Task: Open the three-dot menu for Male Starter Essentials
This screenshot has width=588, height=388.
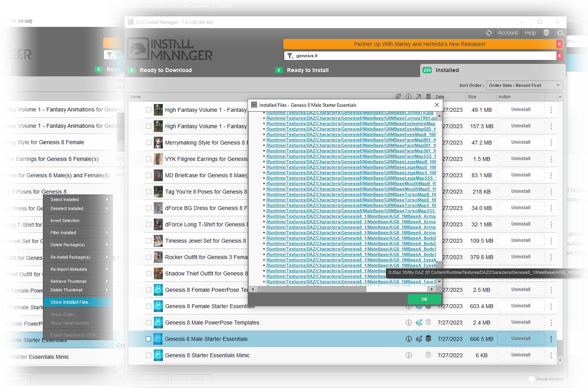Action: 551,339
